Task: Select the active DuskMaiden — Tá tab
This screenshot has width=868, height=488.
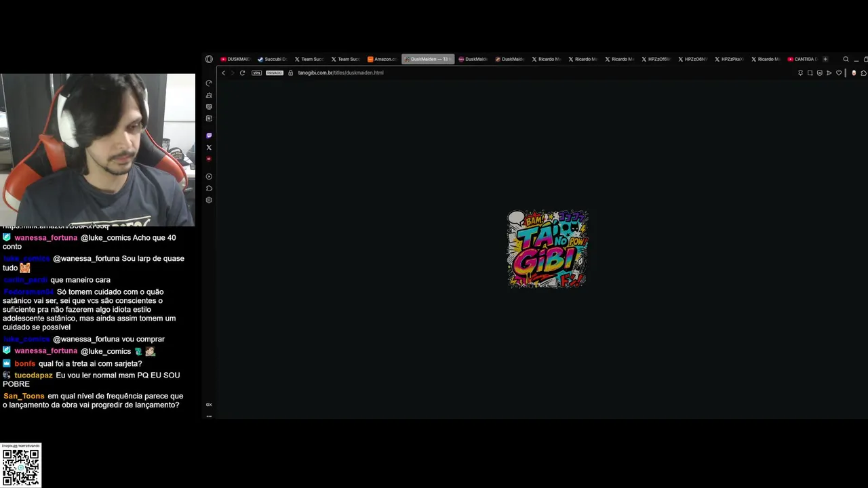Action: tap(428, 59)
